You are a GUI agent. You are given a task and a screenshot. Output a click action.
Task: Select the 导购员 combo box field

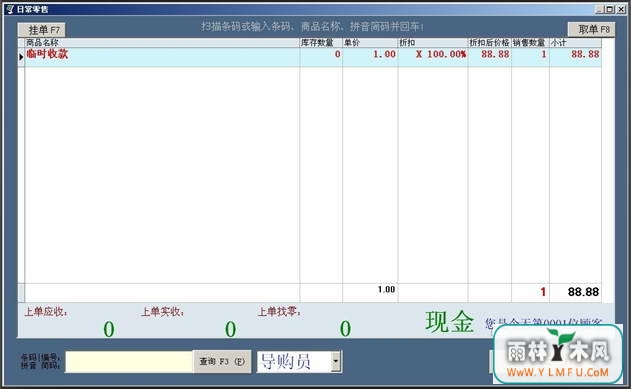[299, 362]
